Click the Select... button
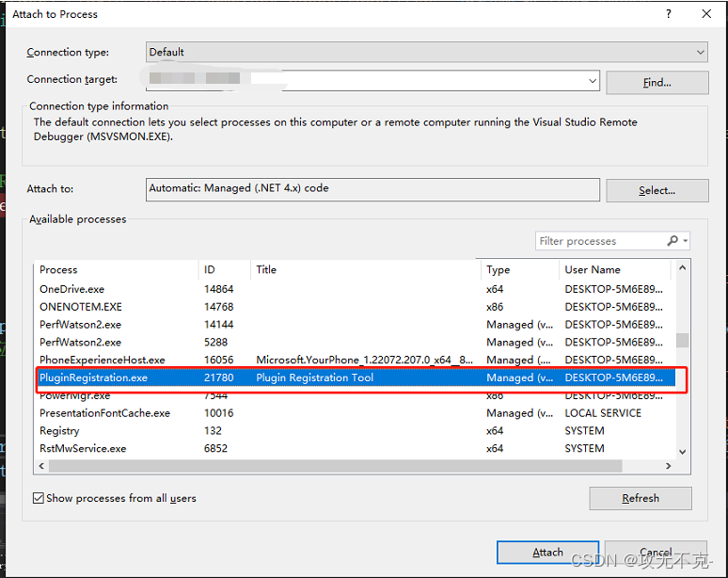This screenshot has width=728, height=578. coord(657,190)
